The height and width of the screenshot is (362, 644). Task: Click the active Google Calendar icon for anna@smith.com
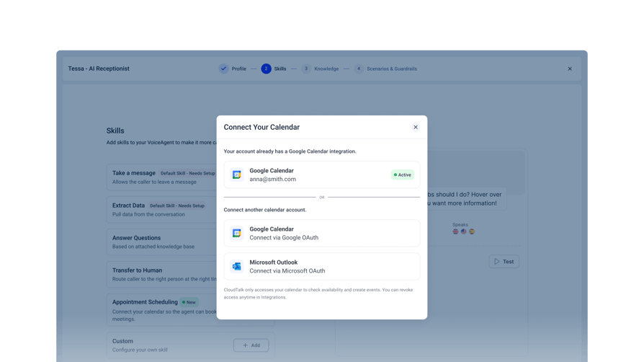[x=236, y=175]
